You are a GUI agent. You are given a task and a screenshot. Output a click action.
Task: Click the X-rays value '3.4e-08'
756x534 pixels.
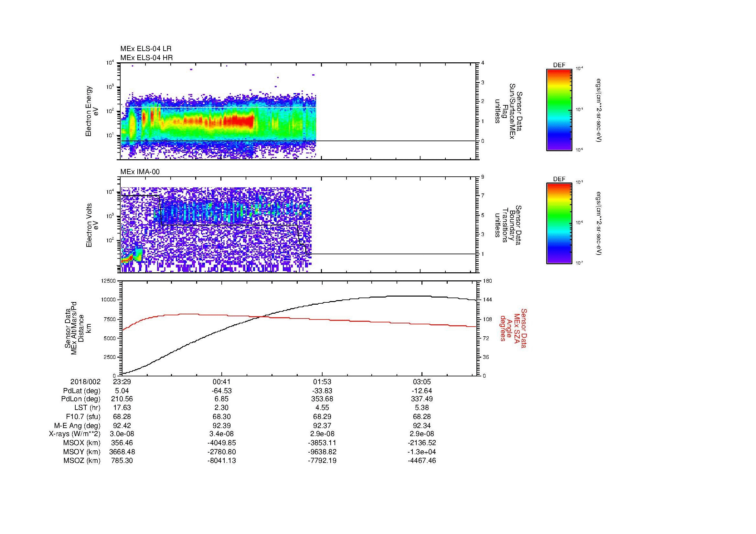point(222,434)
